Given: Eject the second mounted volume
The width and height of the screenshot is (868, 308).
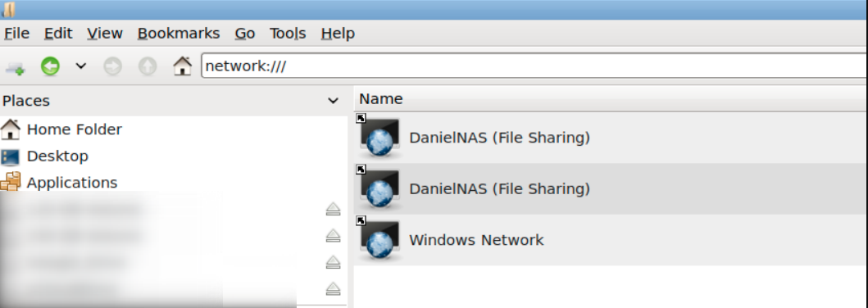Looking at the screenshot, I should 333,236.
